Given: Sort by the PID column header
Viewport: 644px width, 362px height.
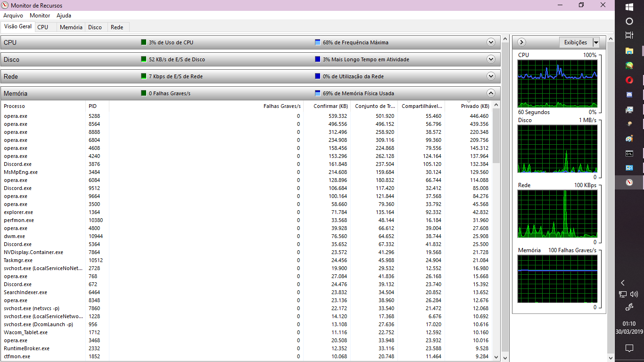Looking at the screenshot, I should pos(98,106).
